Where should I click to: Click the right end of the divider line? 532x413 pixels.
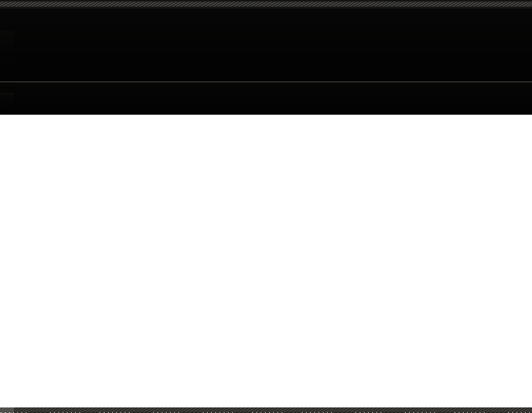[x=529, y=81]
